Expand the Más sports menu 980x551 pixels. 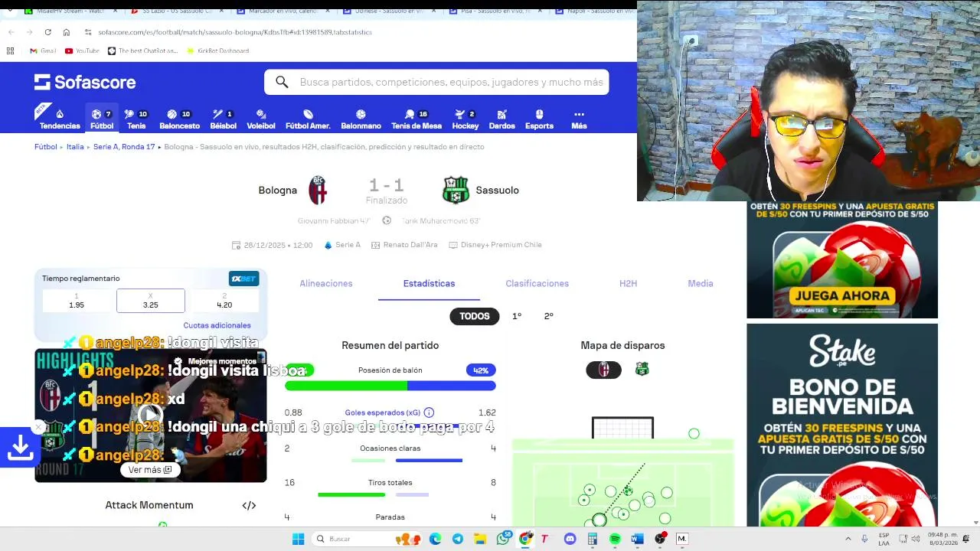(579, 119)
